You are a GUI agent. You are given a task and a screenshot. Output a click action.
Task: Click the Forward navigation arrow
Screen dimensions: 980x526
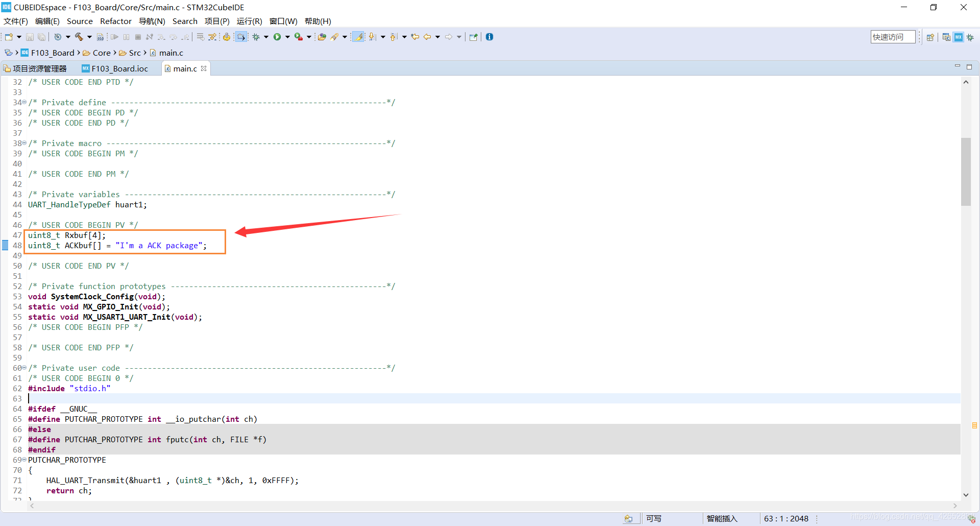coord(449,37)
